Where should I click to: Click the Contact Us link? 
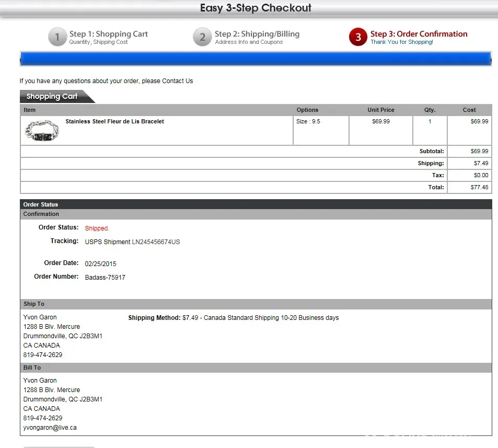click(x=177, y=81)
